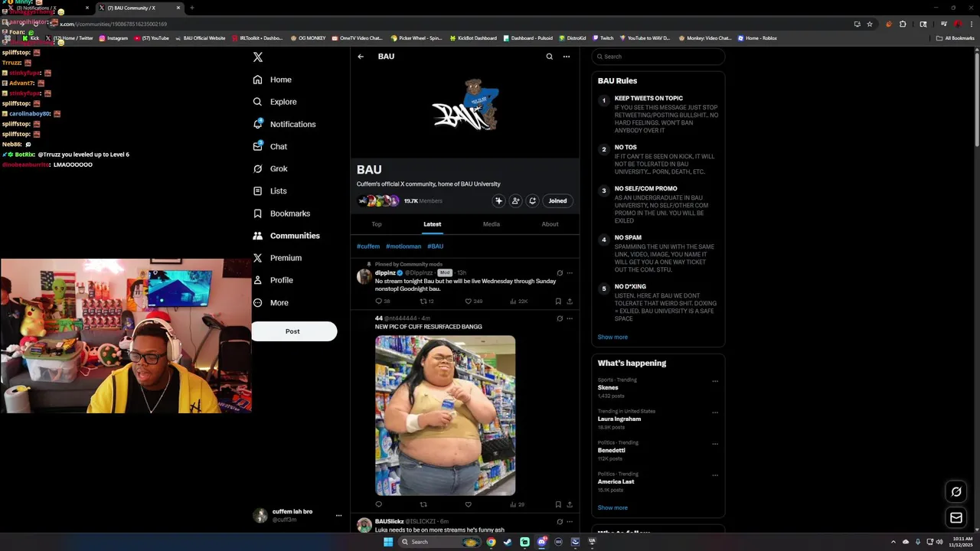Viewport: 980px width, 551px height.
Task: Click Grok icon on the dippinz post
Action: tap(560, 273)
